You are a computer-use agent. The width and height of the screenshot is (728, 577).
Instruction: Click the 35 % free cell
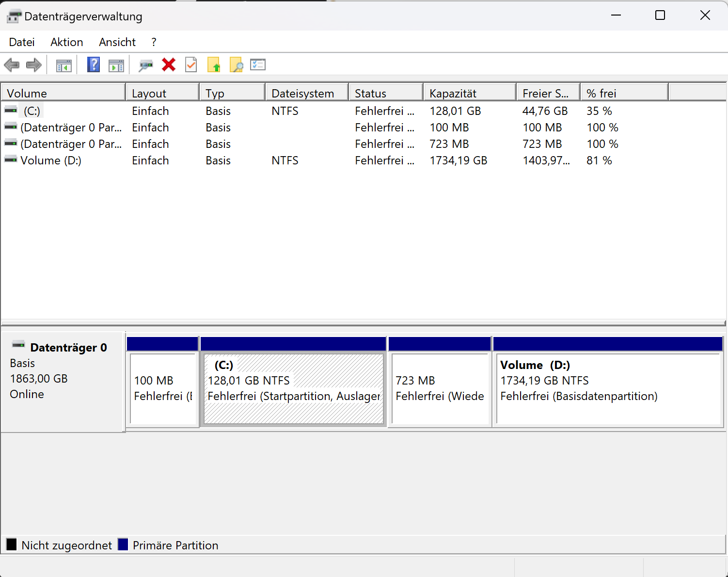coord(599,111)
